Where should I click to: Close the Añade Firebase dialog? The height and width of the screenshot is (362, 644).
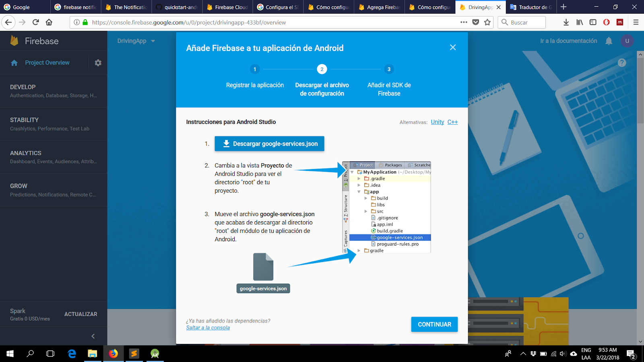pos(453,47)
